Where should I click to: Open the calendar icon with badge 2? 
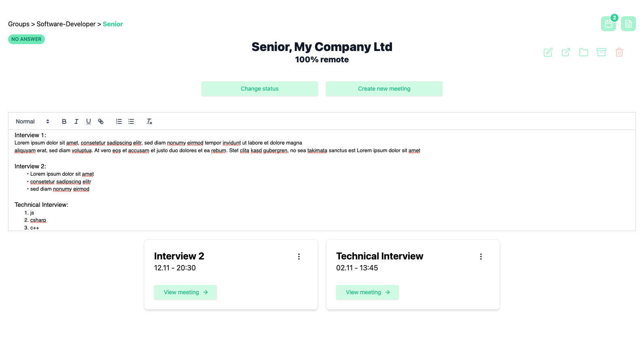point(608,24)
